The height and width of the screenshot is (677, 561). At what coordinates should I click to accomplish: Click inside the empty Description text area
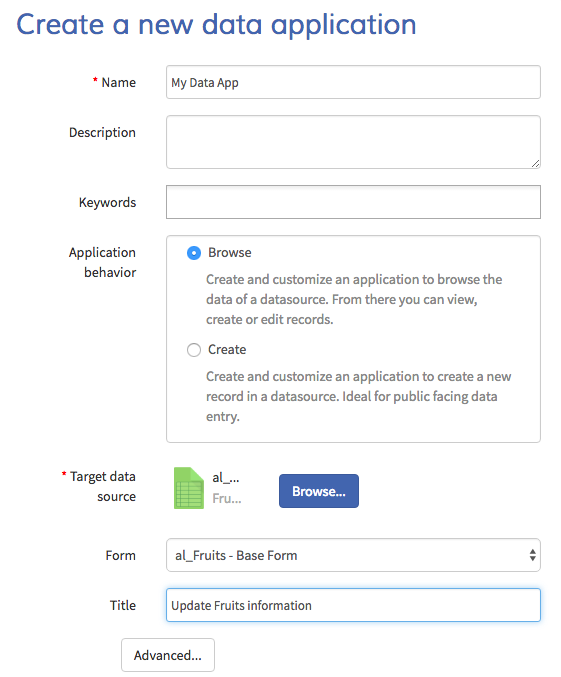(x=353, y=142)
